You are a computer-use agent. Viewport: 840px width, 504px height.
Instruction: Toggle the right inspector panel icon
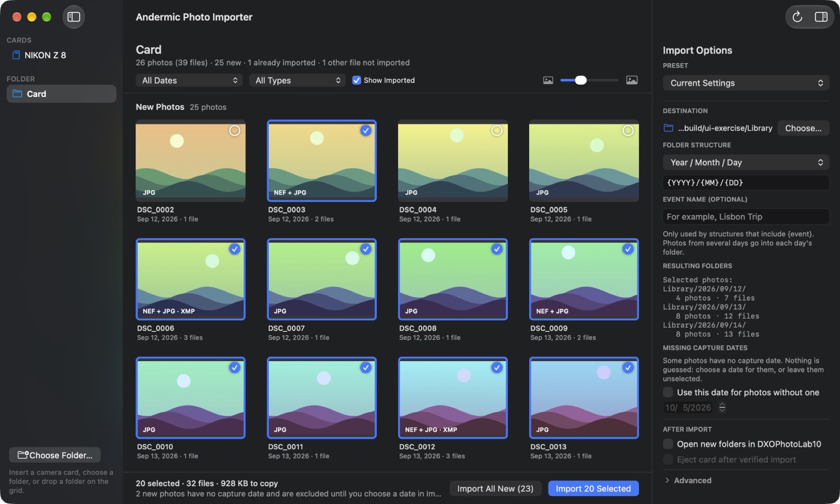click(821, 17)
